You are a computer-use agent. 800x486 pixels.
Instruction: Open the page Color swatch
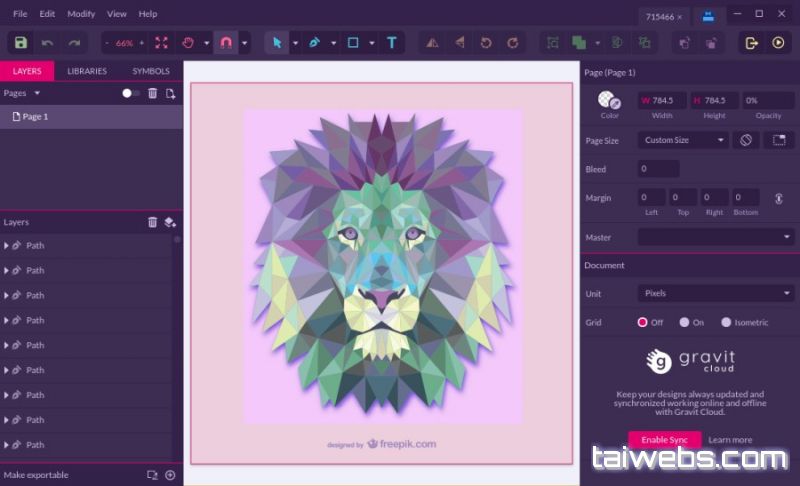(x=609, y=100)
